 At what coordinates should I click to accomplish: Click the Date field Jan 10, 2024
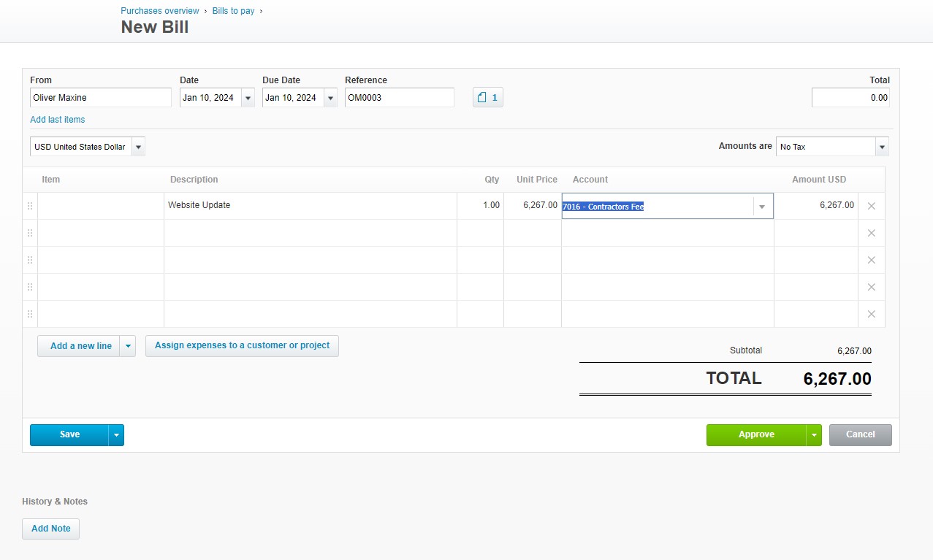210,98
